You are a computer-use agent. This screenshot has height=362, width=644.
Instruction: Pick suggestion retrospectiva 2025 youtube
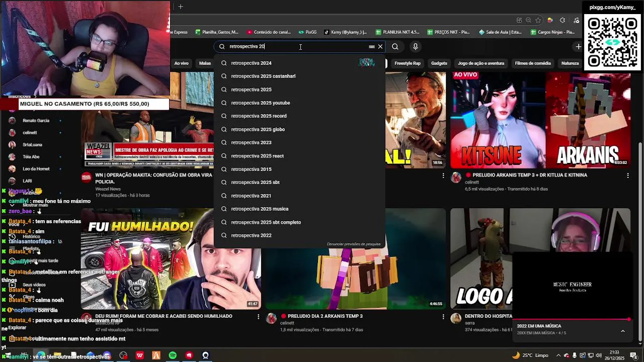tap(299, 103)
